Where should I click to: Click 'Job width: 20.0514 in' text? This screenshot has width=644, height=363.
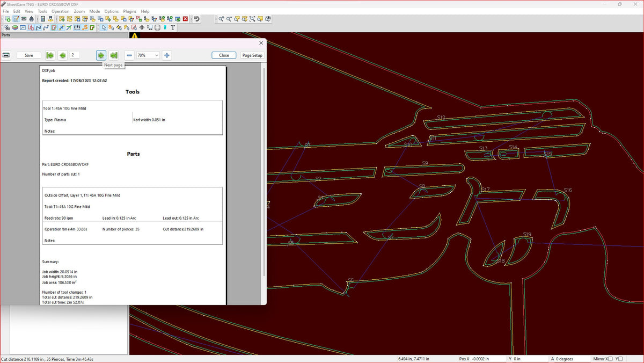tap(60, 272)
